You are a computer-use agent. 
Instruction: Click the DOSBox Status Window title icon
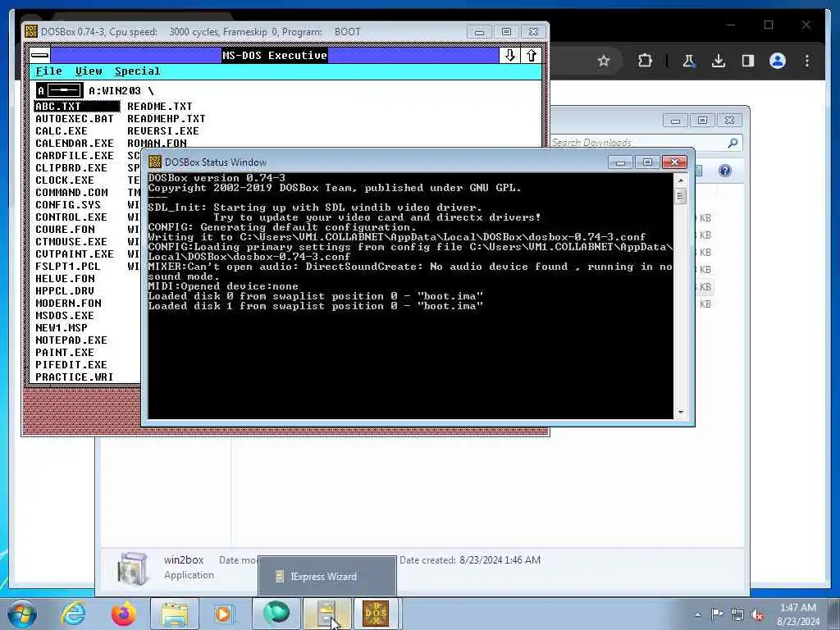(155, 162)
